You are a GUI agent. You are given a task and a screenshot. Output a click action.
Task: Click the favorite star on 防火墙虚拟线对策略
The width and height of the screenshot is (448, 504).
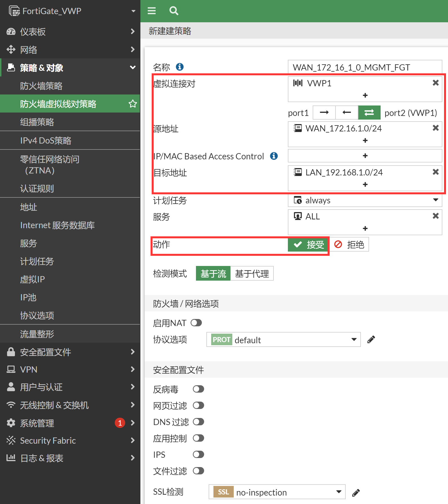133,104
